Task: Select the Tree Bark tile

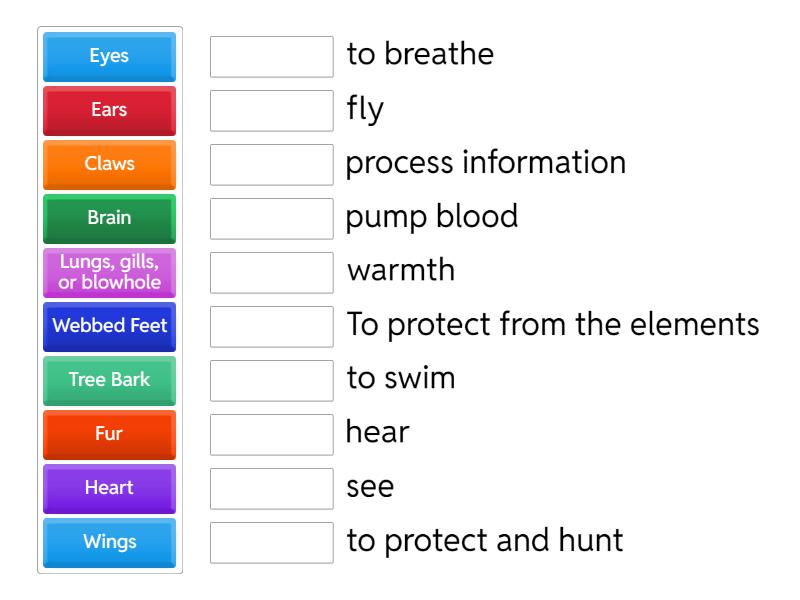Action: click(109, 380)
